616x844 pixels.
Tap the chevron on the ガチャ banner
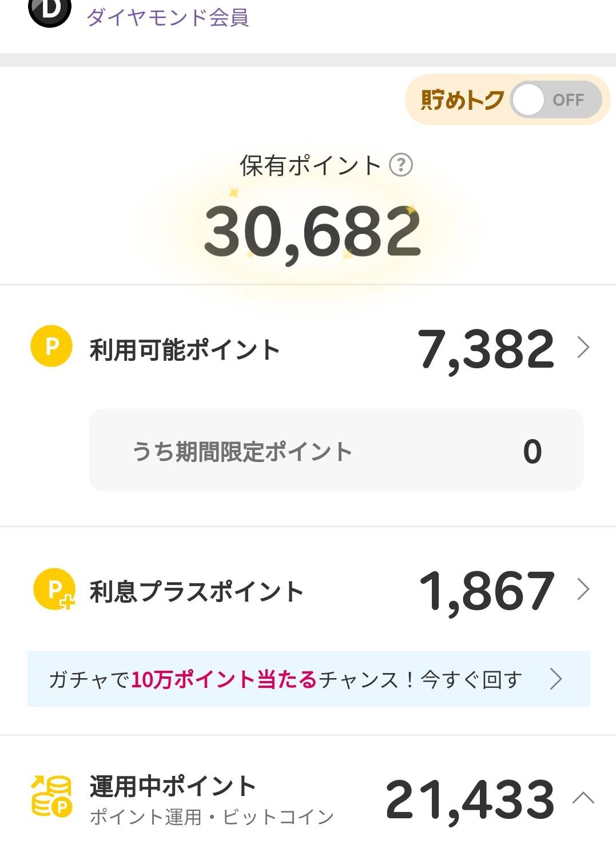pos(555,679)
